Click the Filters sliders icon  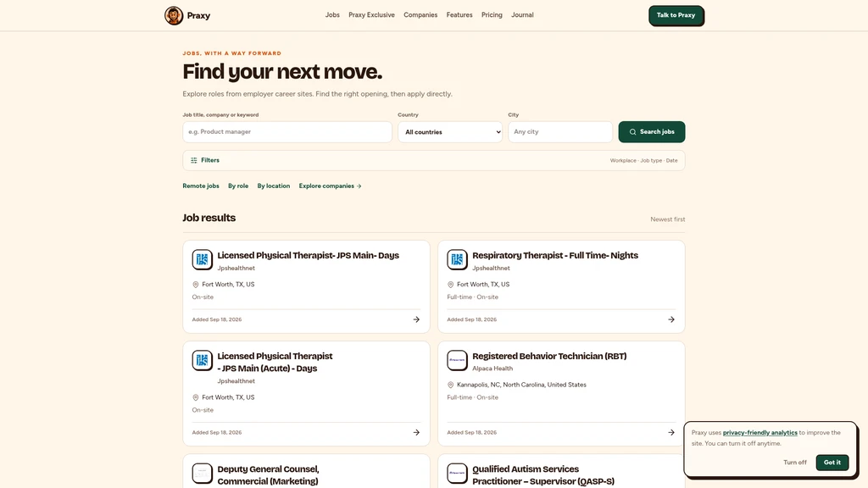[194, 160]
